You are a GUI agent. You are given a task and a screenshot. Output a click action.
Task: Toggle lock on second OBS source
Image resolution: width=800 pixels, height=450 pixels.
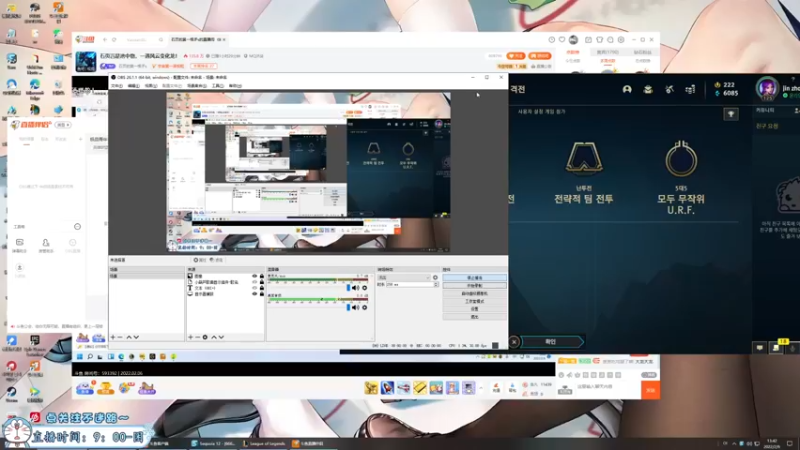point(262,282)
